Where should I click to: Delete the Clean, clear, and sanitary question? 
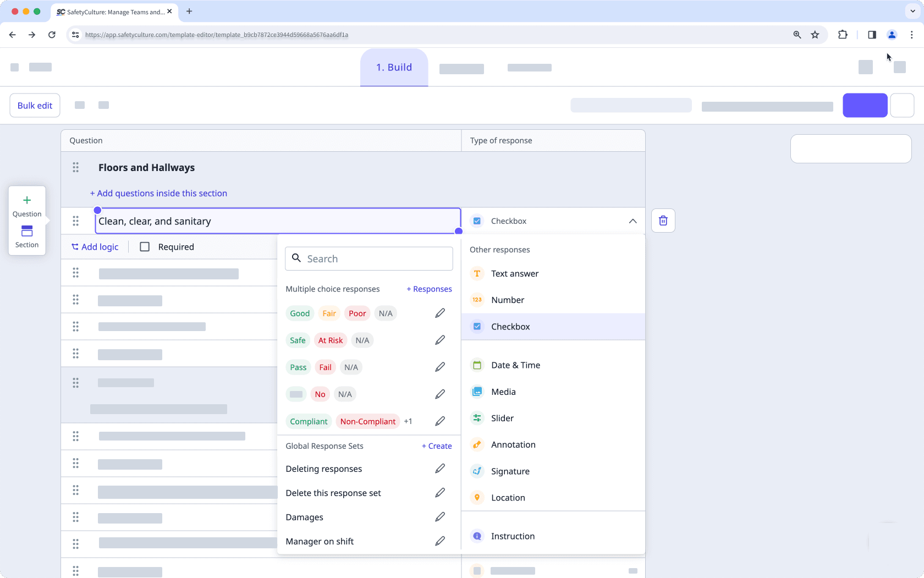coord(663,220)
